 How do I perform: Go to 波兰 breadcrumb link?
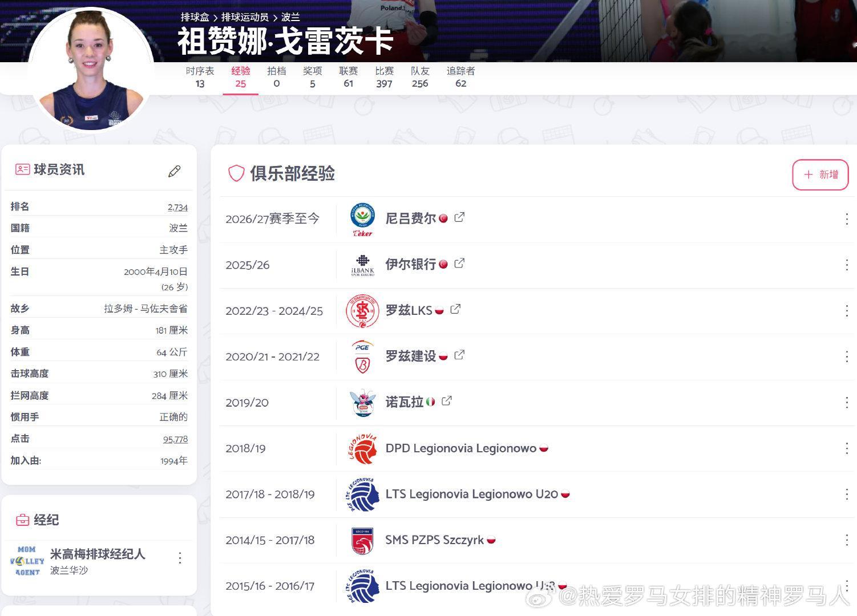[x=290, y=17]
